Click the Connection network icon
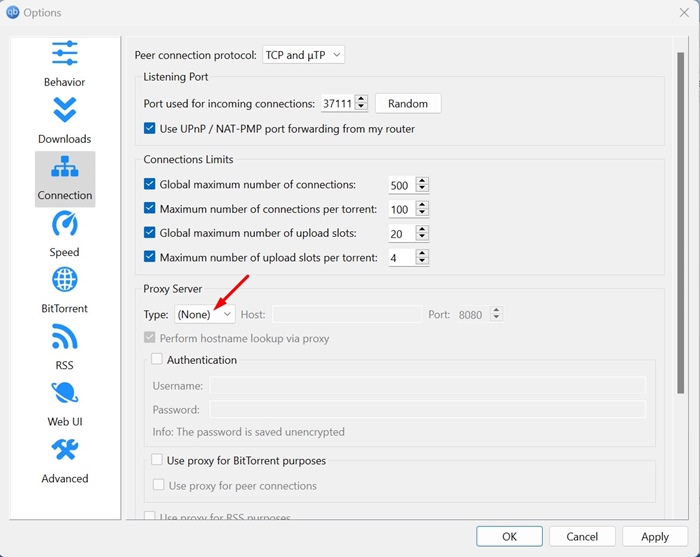Screen dimensions: 700x557 point(65,166)
